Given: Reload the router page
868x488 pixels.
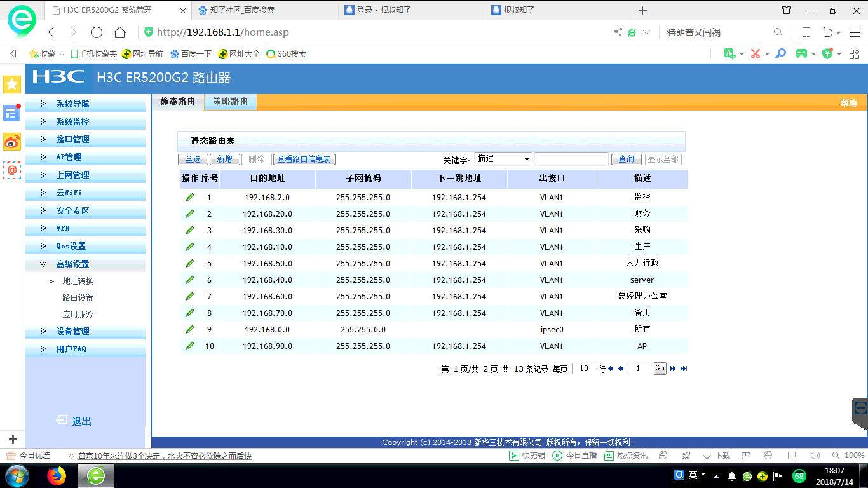Looking at the screenshot, I should (97, 32).
